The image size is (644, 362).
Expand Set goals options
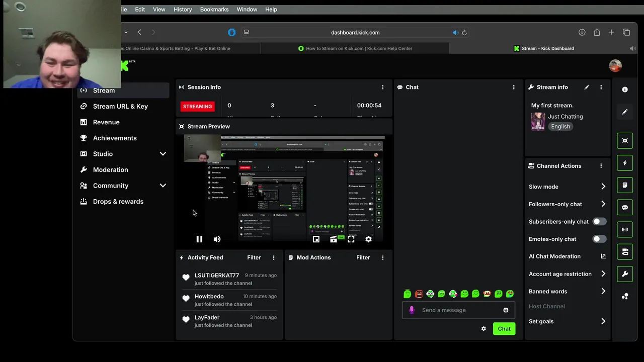(603, 321)
